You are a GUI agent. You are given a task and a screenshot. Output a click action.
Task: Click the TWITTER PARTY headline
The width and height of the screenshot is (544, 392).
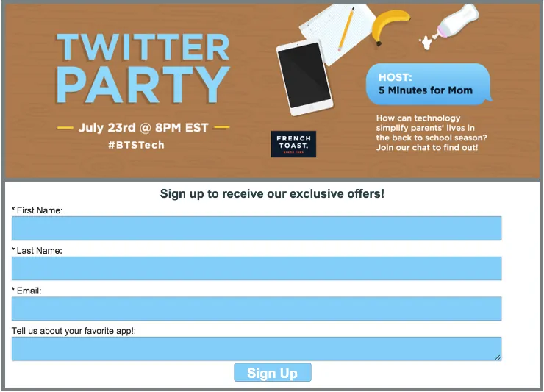coord(143,68)
